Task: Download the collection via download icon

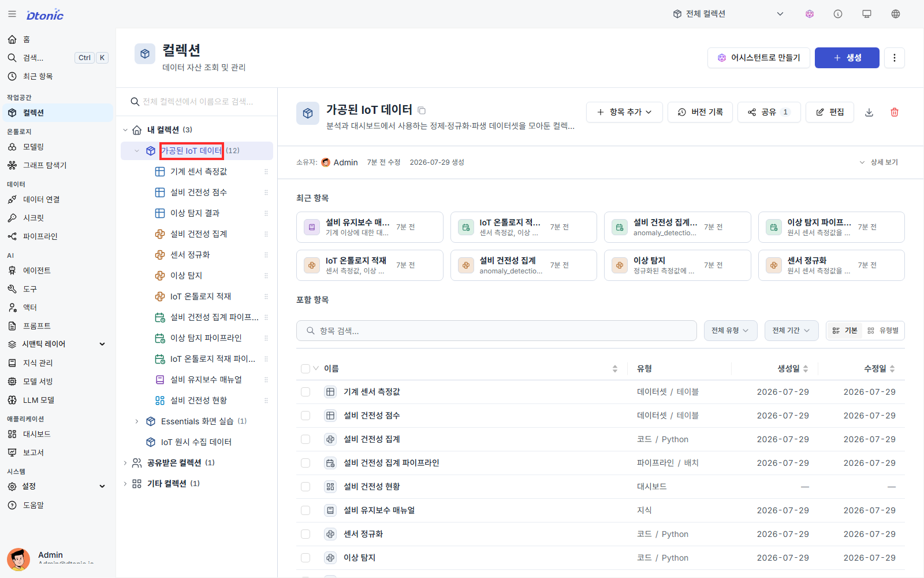Action: pos(869,112)
